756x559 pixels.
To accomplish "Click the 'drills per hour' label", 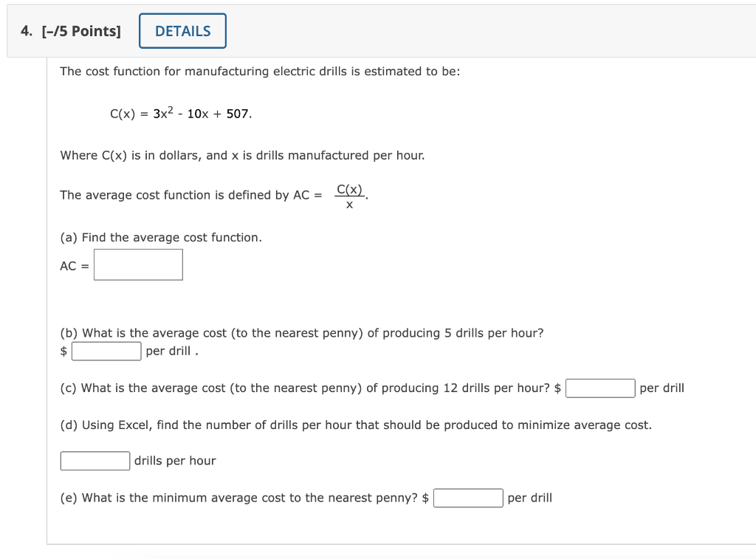I will pos(176,460).
